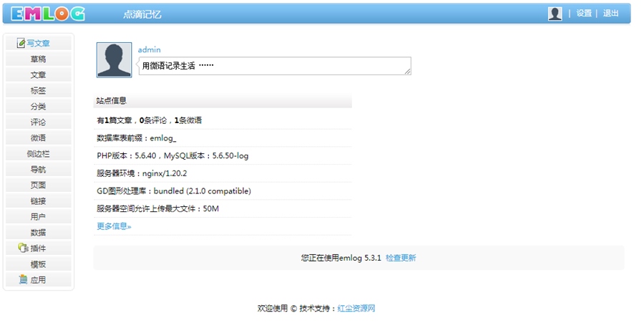Open 链接 in the sidebar
644x323 pixels.
tap(38, 201)
